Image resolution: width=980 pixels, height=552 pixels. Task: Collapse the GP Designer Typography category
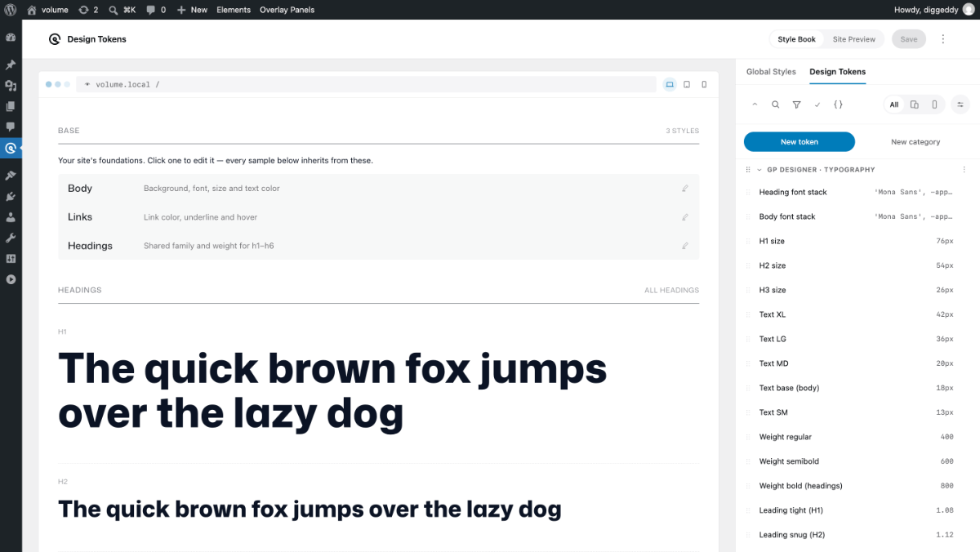(759, 170)
